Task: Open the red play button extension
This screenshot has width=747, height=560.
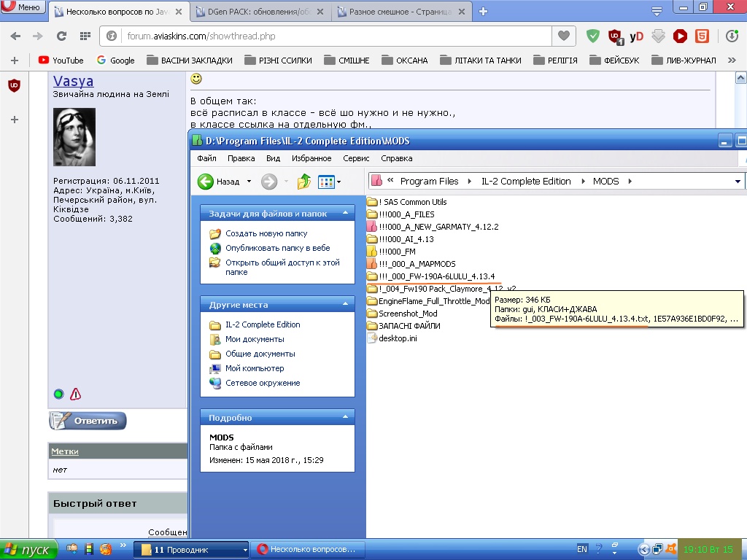Action: [680, 36]
